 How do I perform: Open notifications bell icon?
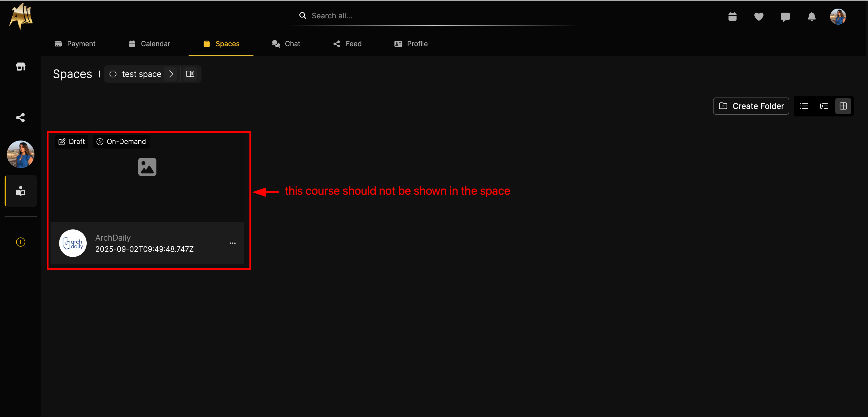pyautogui.click(x=811, y=17)
